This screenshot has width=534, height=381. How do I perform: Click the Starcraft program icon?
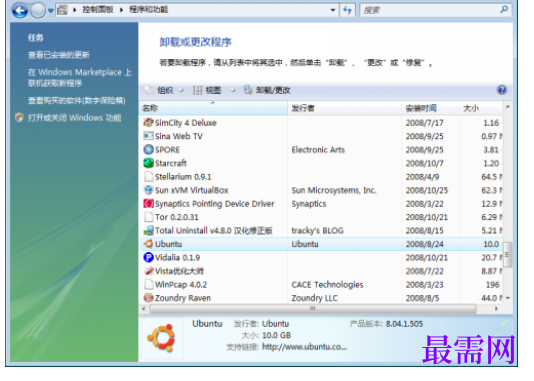click(148, 163)
